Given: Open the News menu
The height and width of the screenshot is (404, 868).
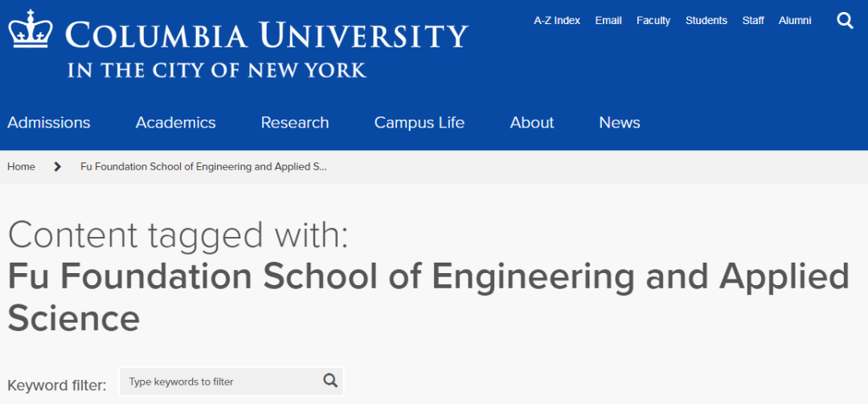Looking at the screenshot, I should click(x=620, y=123).
